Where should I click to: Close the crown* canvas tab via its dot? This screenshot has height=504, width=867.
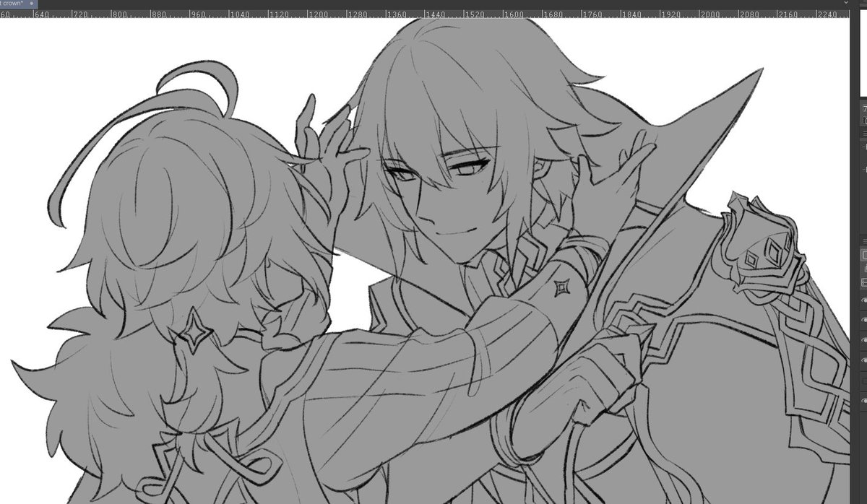33,4
